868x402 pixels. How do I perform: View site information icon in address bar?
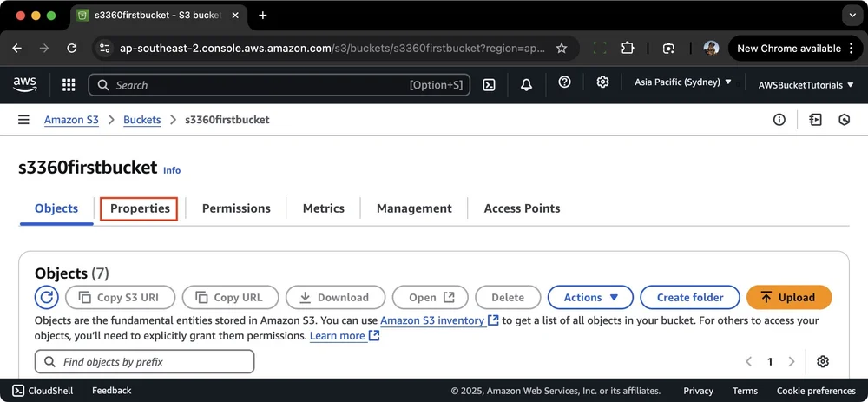point(105,48)
